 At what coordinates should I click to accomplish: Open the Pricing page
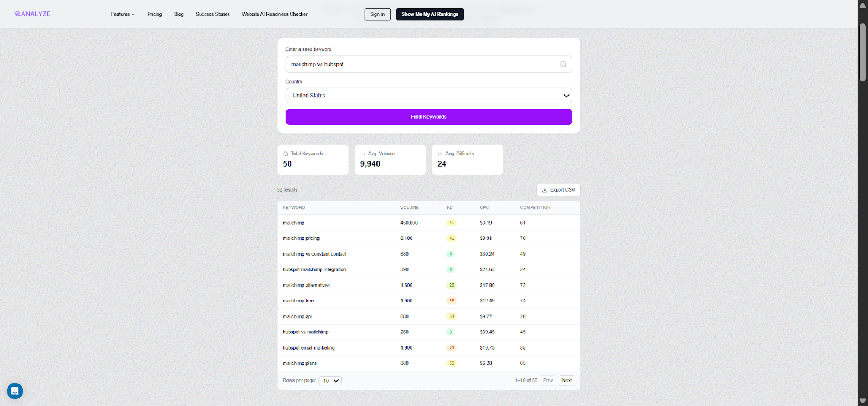pos(155,14)
